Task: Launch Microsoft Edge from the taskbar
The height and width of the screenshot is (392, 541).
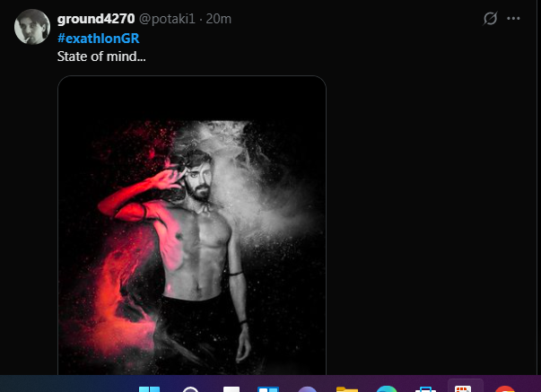Action: tap(387, 388)
